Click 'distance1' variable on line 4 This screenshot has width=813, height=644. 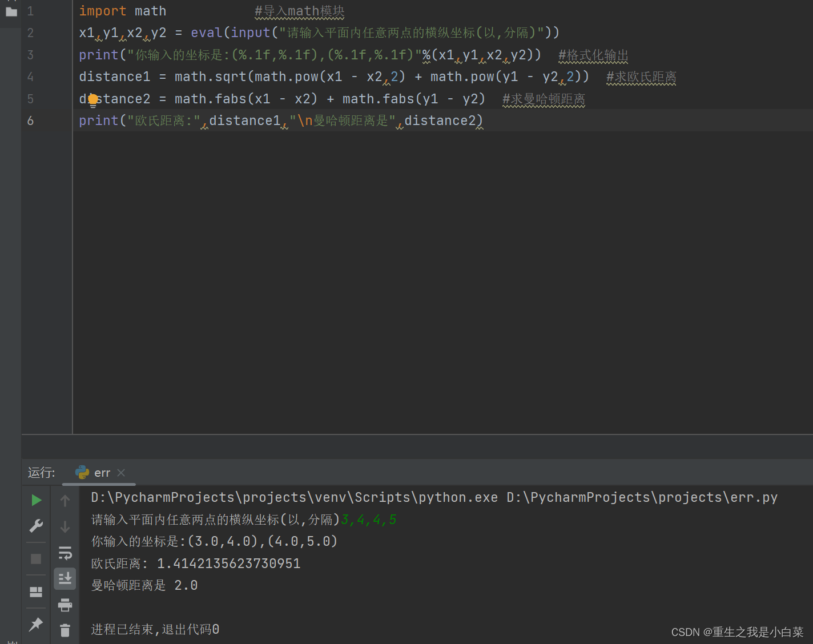coord(115,77)
